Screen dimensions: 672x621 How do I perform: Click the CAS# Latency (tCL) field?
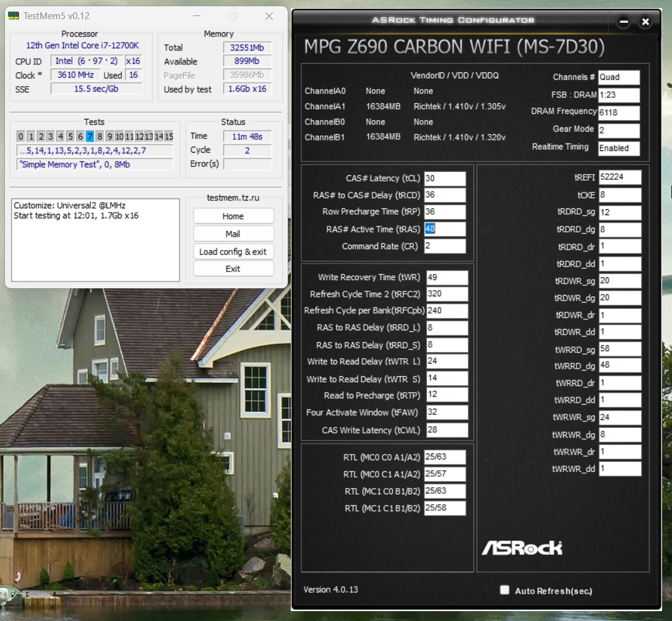[x=445, y=179]
